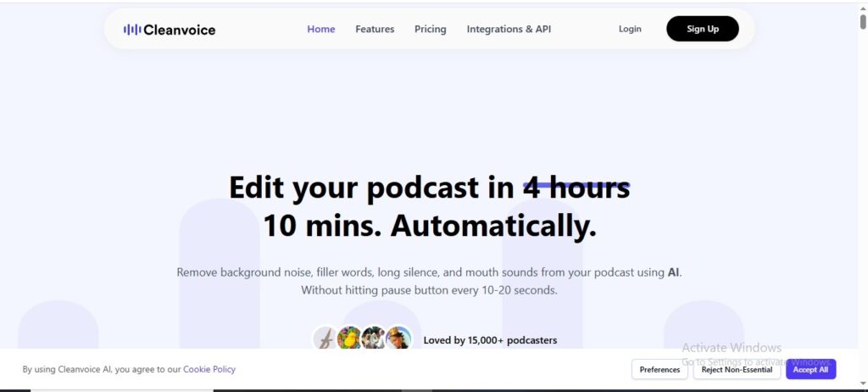Navigate to Integrations & API
The width and height of the screenshot is (868, 392).
coord(509,29)
